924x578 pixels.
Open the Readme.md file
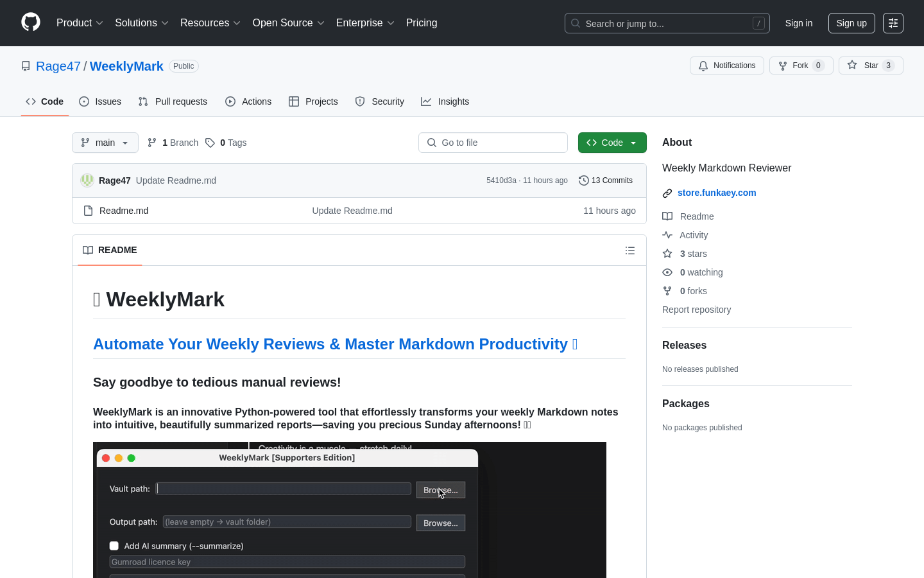[x=124, y=211]
